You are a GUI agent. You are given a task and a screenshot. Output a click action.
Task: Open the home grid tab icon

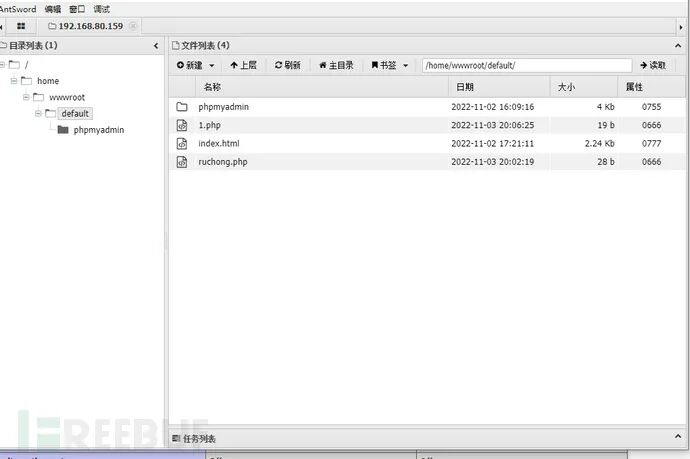click(21, 26)
